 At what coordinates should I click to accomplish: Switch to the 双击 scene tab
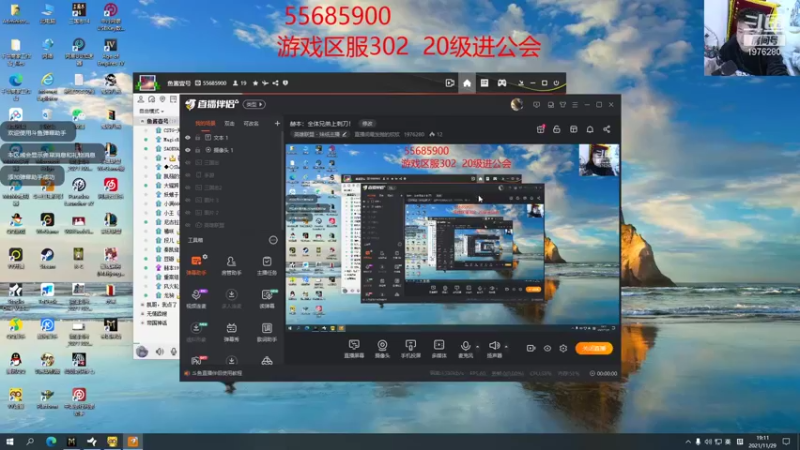tap(230, 123)
